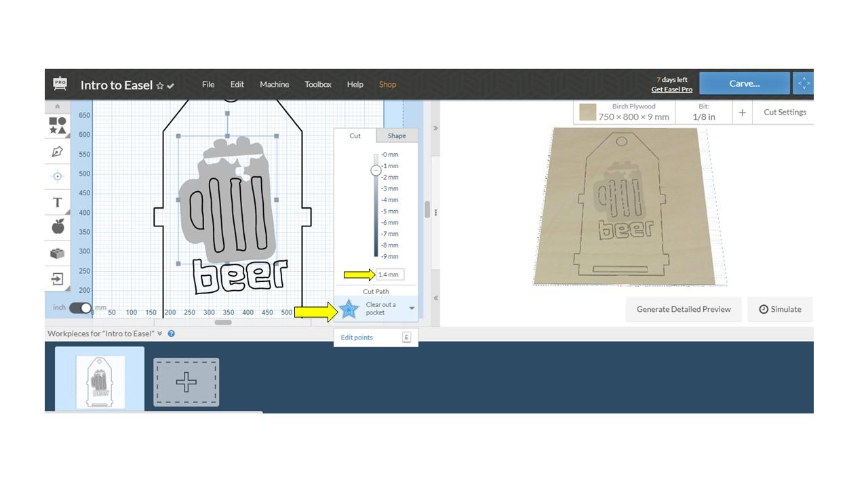Collapse the preview pane with top chevron
868x488 pixels.
coord(435,128)
